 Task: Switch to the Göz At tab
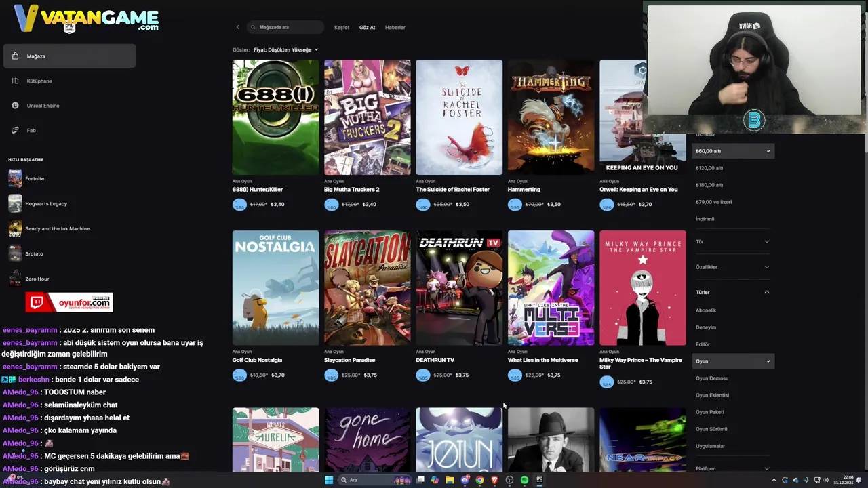click(367, 27)
